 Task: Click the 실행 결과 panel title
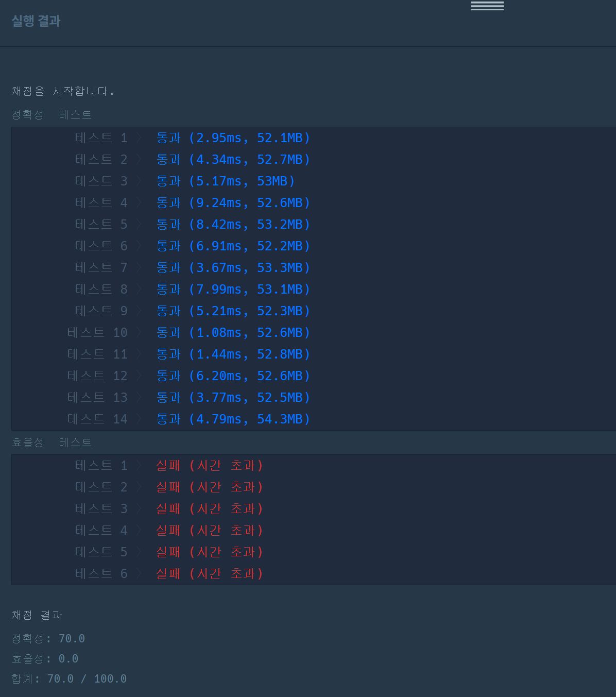36,21
